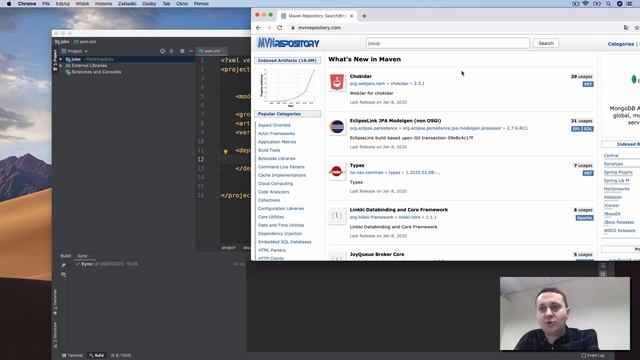Open the Dependency Injection category link
Screen dimensions: 640x360
click(280, 233)
